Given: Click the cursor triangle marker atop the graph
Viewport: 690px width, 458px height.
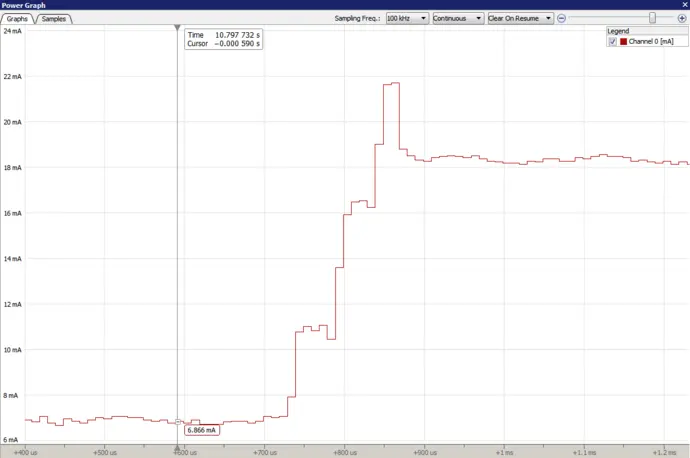Looking at the screenshot, I should (177, 28).
